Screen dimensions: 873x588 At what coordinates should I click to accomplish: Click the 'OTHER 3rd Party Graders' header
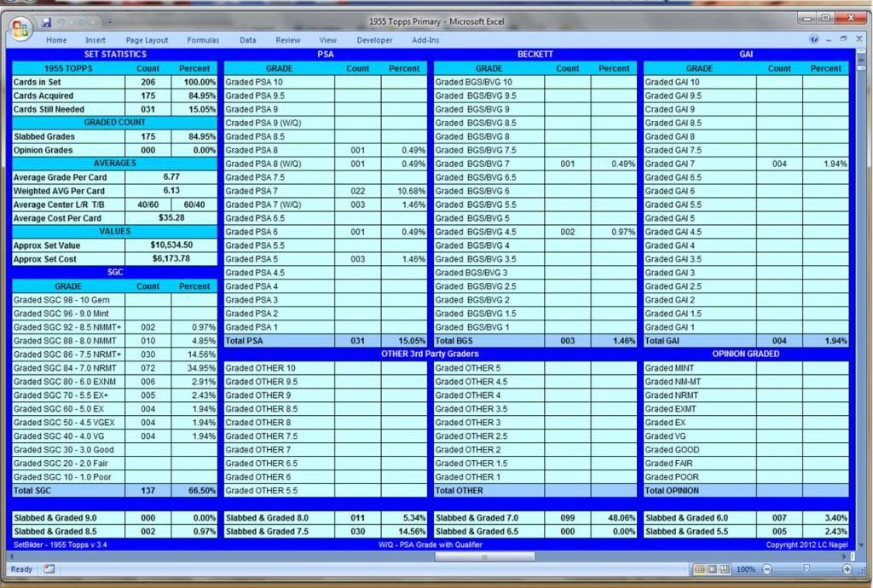tap(430, 354)
